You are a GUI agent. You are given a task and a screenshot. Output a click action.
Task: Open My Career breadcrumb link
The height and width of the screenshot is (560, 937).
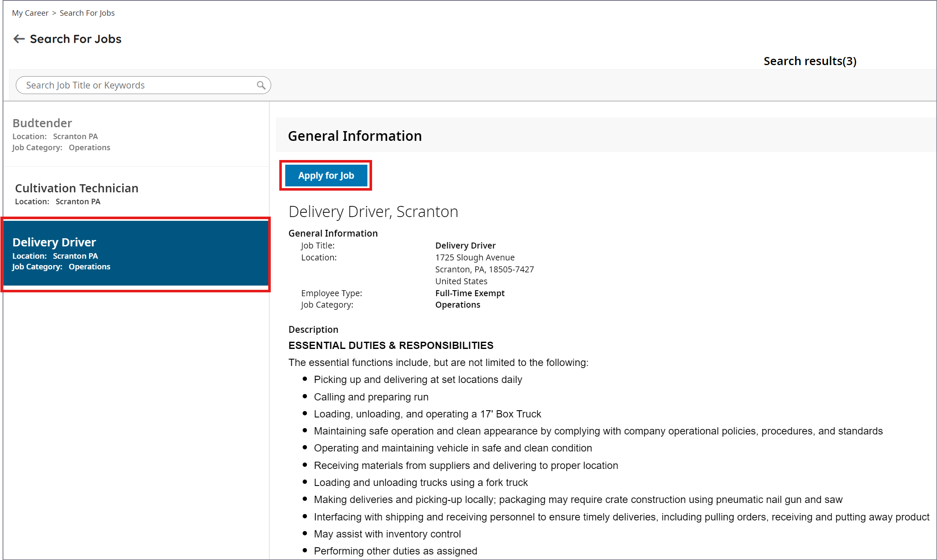pos(30,13)
